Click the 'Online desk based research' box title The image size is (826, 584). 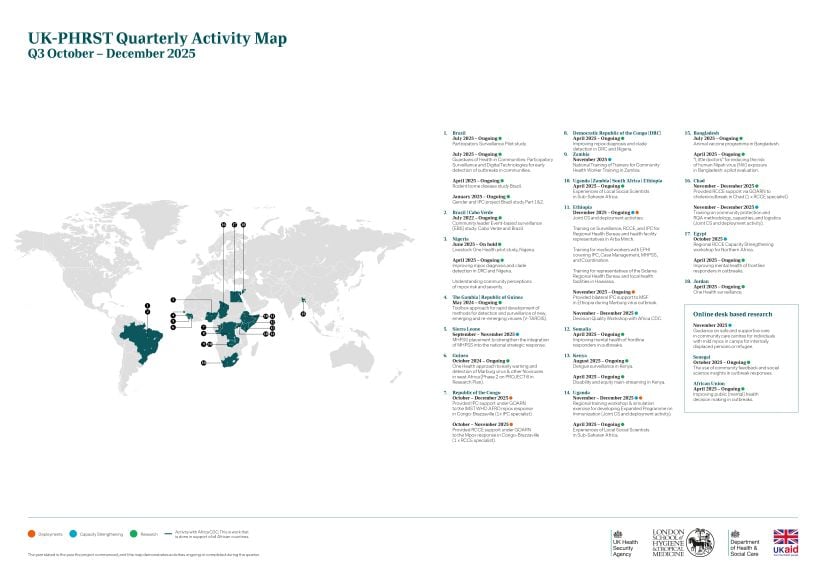[x=732, y=314]
